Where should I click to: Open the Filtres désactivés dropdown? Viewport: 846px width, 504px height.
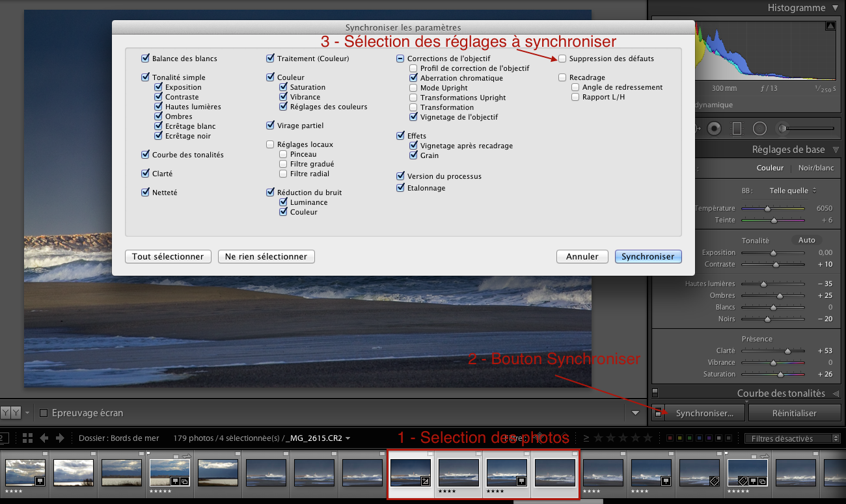pyautogui.click(x=793, y=438)
